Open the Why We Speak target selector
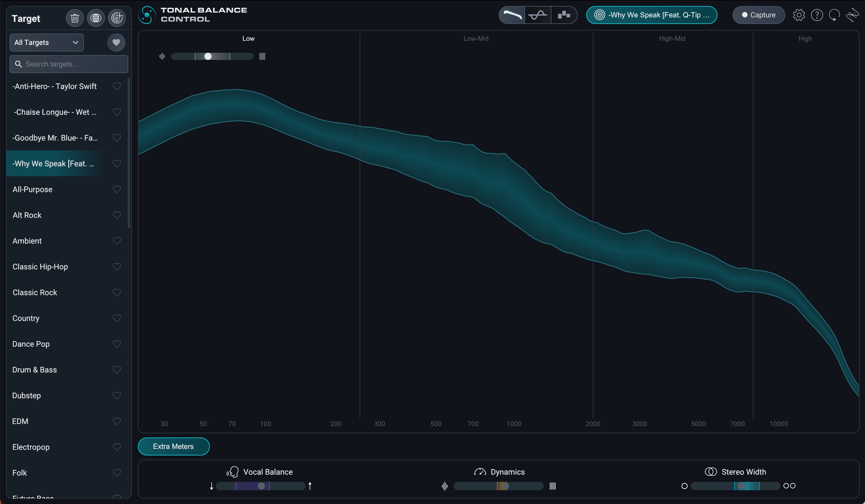865x504 pixels. [652, 15]
